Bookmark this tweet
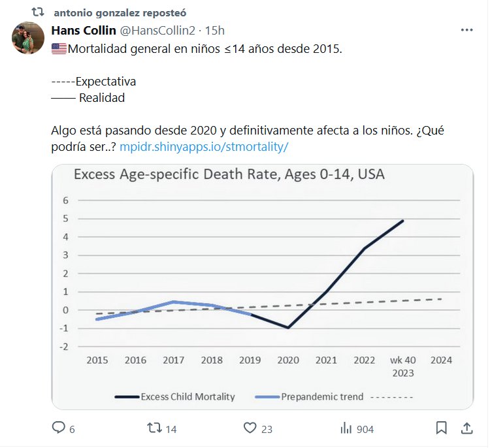Image resolution: width=490 pixels, height=448 pixels. pyautogui.click(x=442, y=428)
